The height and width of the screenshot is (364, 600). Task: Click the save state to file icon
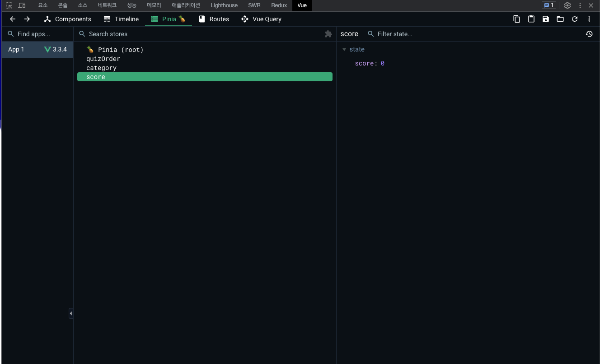546,19
